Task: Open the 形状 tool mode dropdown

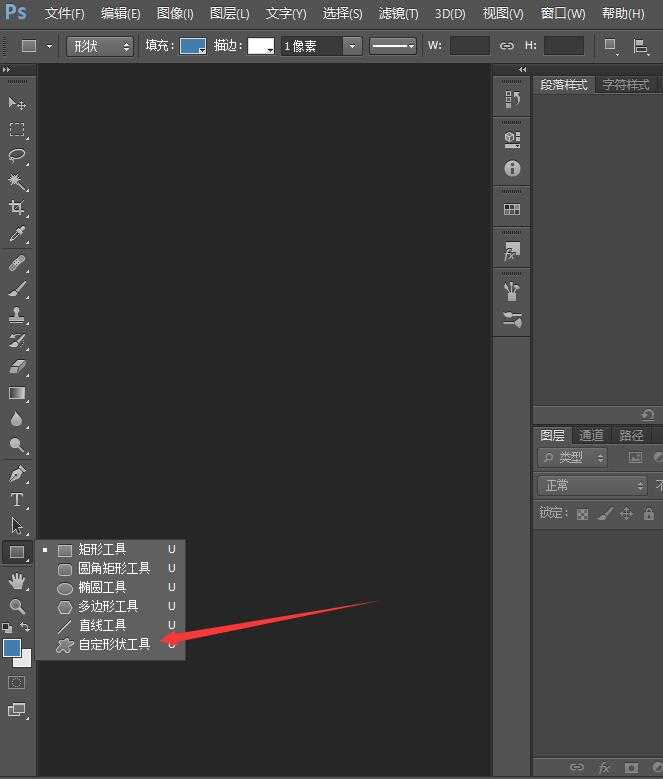Action: (100, 46)
